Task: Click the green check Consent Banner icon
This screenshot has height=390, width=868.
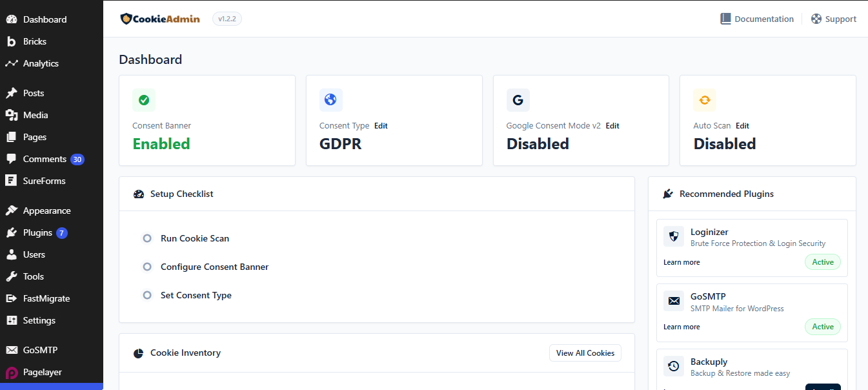Action: point(144,100)
